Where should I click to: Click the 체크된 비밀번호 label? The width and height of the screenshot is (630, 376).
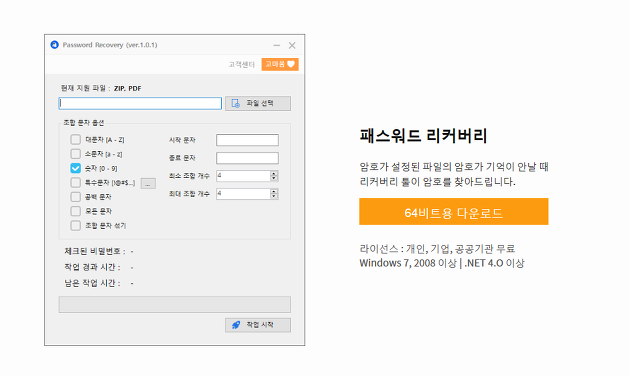point(95,251)
